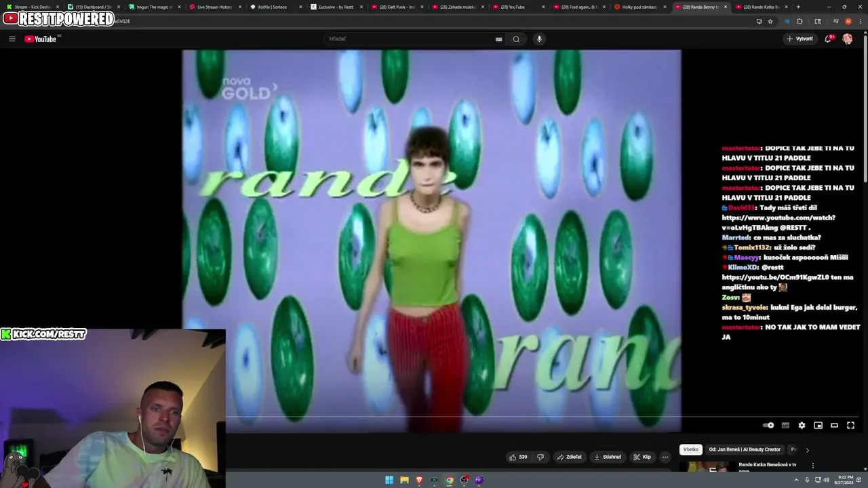Click the Zdieľať share button
The image size is (868, 488).
pyautogui.click(x=569, y=457)
